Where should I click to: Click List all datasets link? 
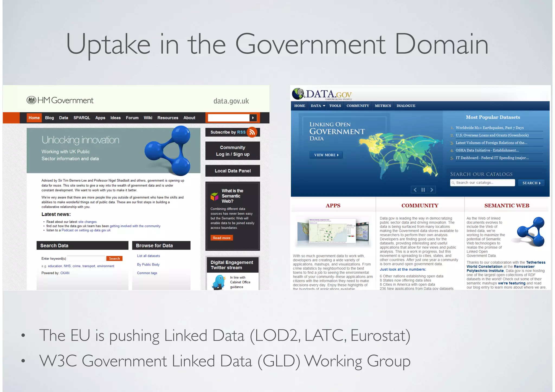point(148,256)
